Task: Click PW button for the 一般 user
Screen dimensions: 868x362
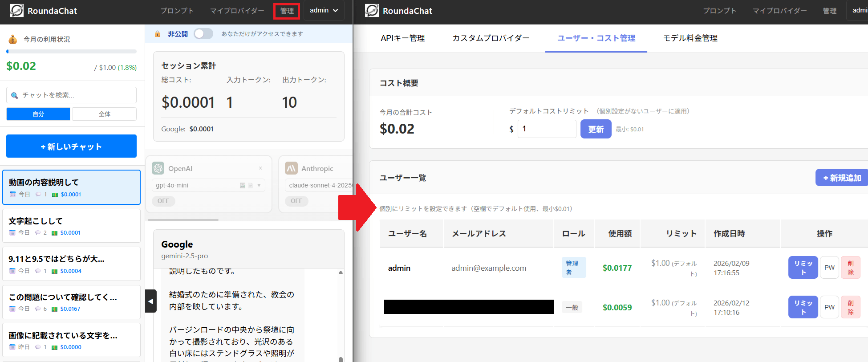Action: coord(830,307)
